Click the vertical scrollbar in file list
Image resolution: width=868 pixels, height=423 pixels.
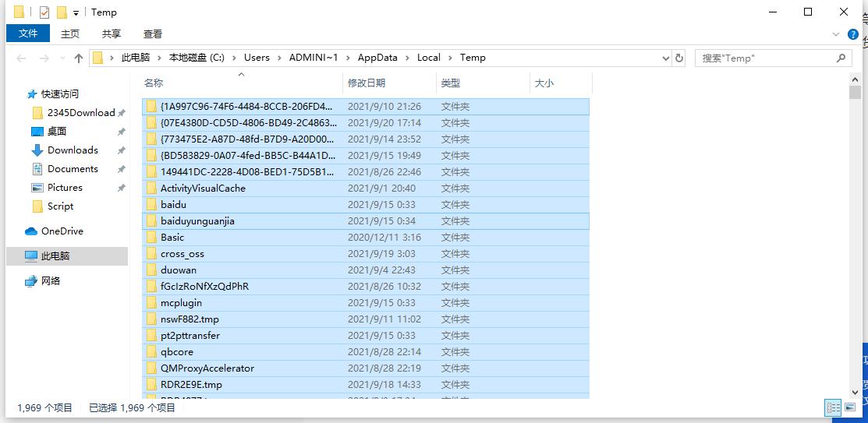[855, 234]
